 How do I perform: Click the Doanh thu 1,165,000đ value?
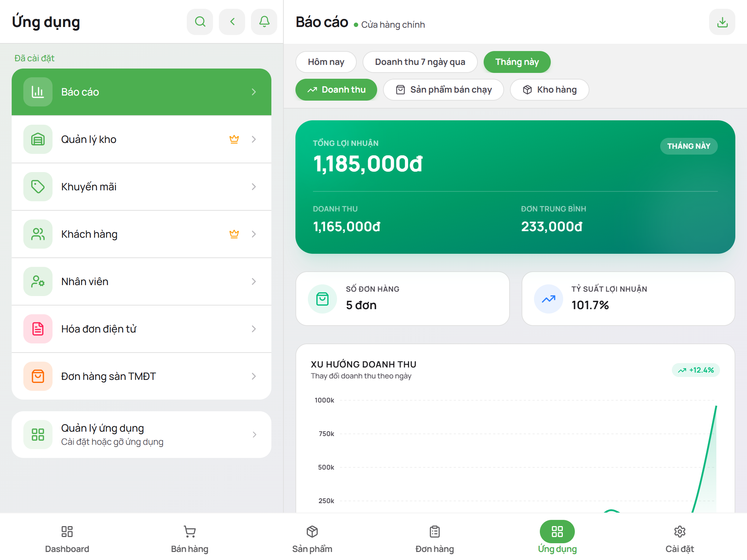347,227
